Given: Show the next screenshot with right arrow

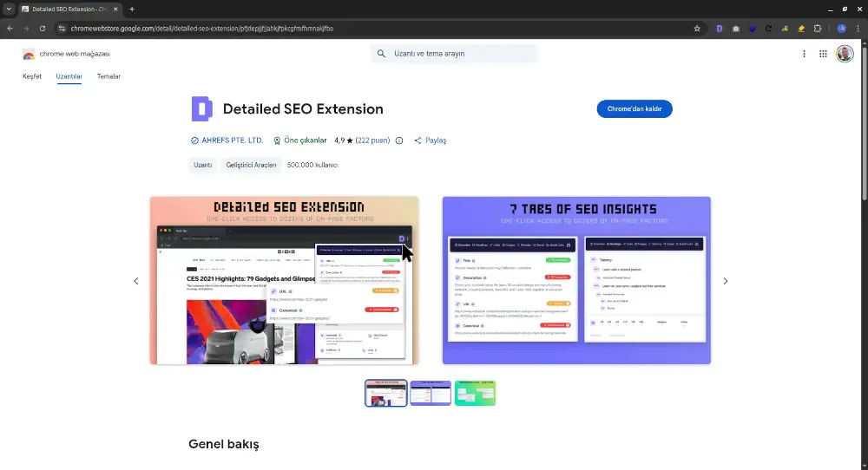Looking at the screenshot, I should point(725,281).
